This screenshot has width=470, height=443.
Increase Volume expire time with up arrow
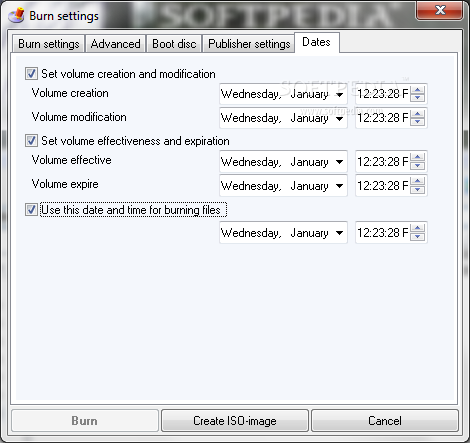pyautogui.click(x=418, y=181)
